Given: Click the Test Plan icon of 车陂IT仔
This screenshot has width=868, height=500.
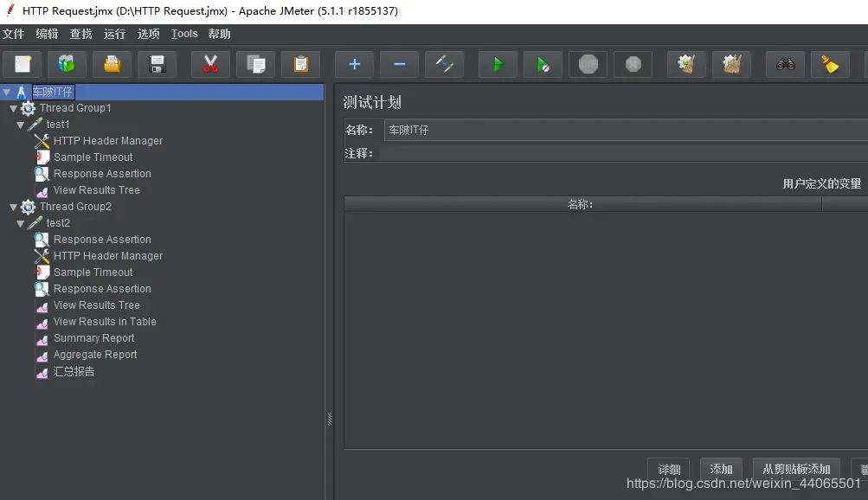Looking at the screenshot, I should [21, 92].
